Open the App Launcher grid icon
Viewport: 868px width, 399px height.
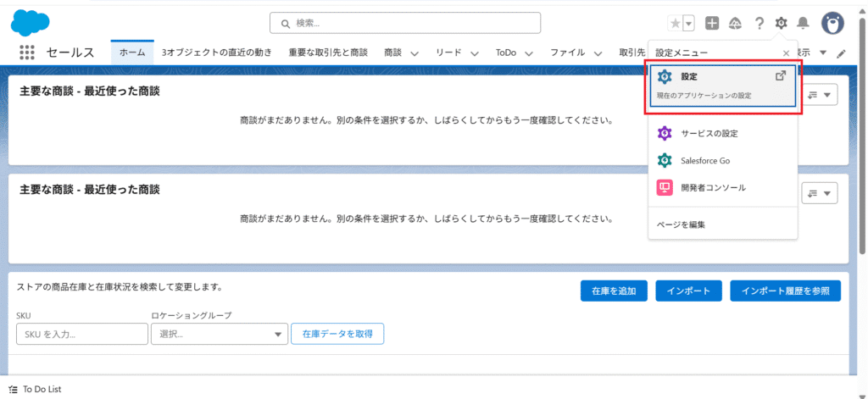click(x=26, y=53)
